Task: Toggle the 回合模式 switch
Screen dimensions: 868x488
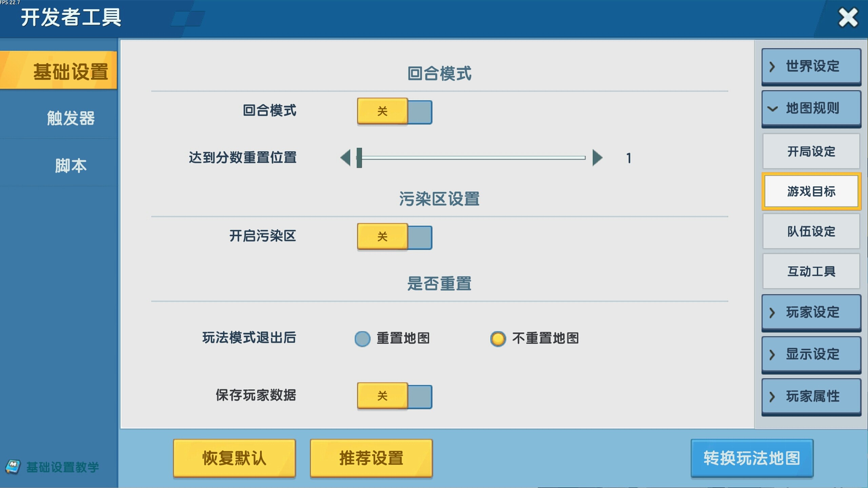Action: [x=394, y=111]
